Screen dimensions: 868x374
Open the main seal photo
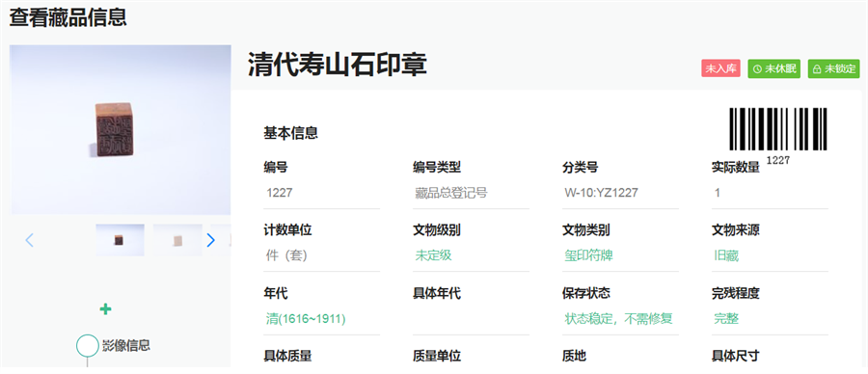(121, 130)
